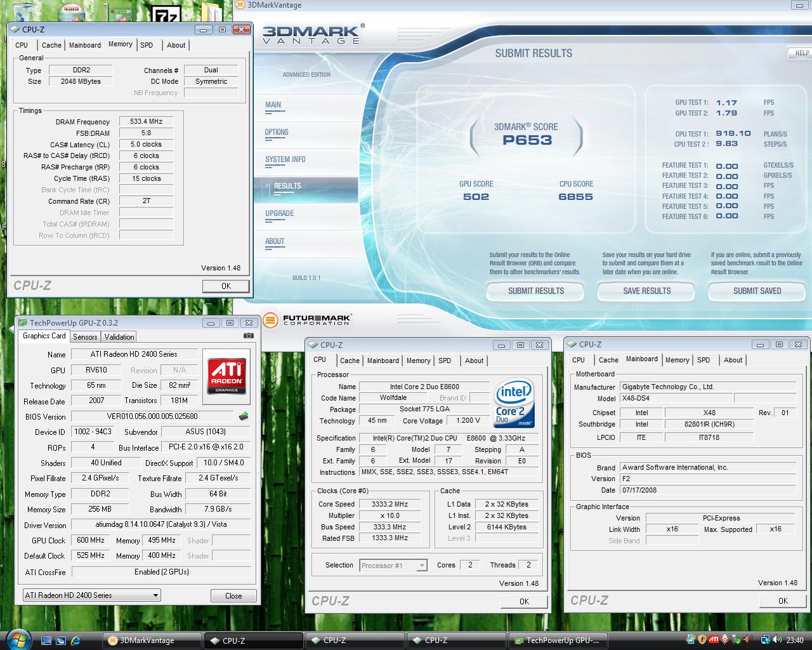Switch to Validation tab in GPU-Z
812x650 pixels.
[x=119, y=337]
